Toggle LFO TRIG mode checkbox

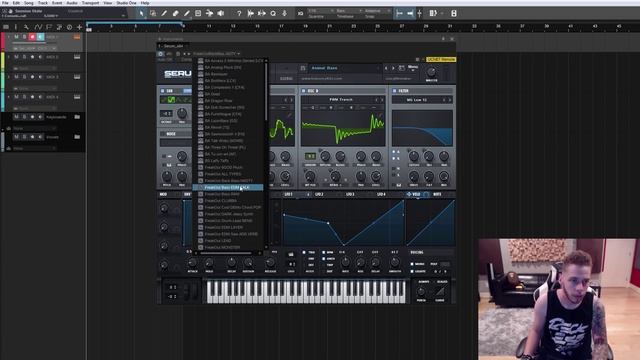coord(304,253)
